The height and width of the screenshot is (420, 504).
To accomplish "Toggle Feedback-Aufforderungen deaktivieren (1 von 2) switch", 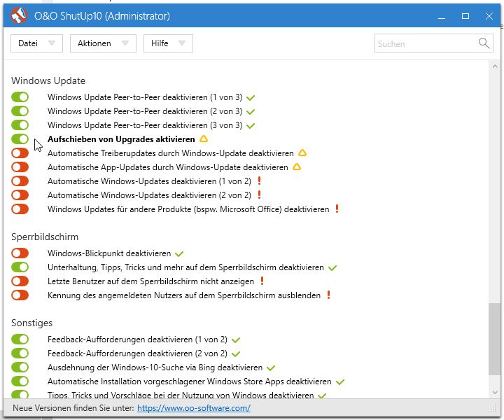I will click(20, 339).
